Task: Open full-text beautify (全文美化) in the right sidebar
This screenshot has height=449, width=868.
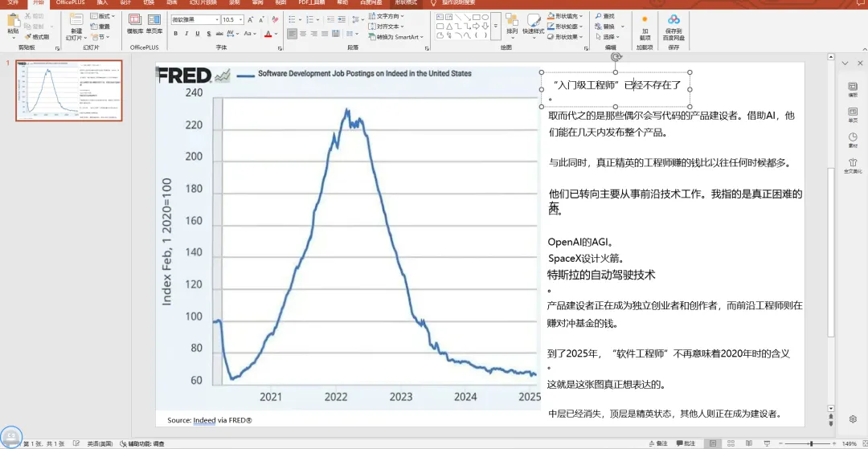Action: [x=853, y=166]
